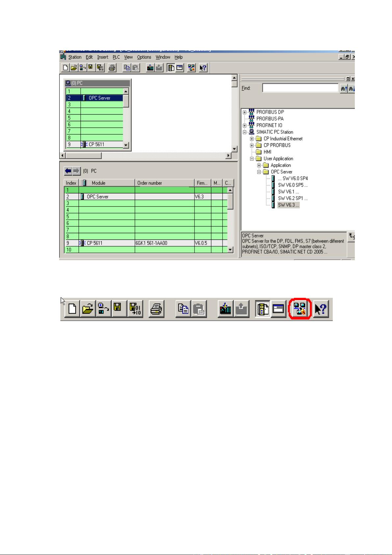392x555 pixels.
Task: Collapse the SIMATIC PC Station node
Action: click(245, 132)
